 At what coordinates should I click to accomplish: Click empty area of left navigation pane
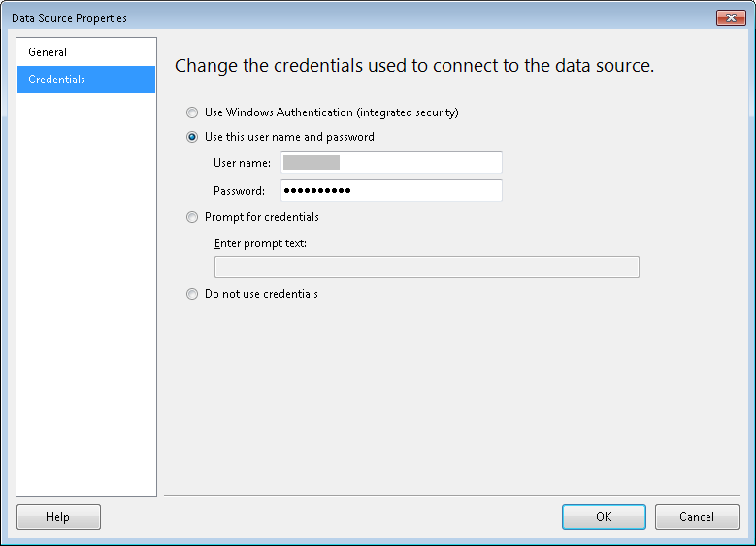(x=86, y=291)
